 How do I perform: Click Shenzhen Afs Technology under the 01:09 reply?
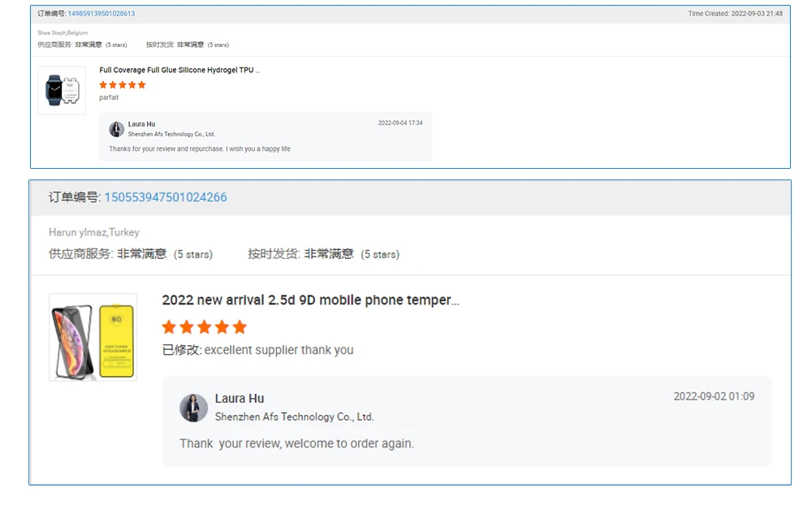coord(294,417)
